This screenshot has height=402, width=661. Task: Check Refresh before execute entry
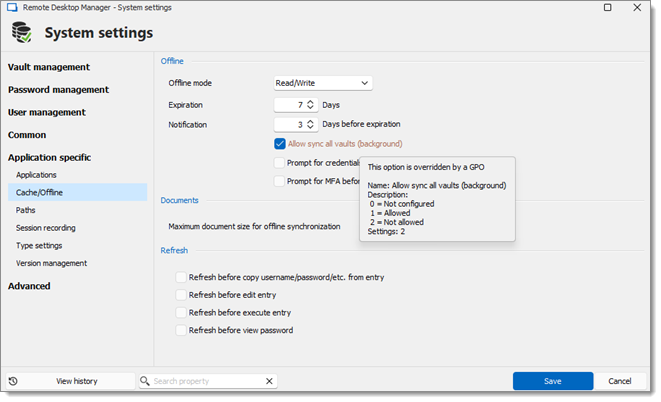point(181,313)
